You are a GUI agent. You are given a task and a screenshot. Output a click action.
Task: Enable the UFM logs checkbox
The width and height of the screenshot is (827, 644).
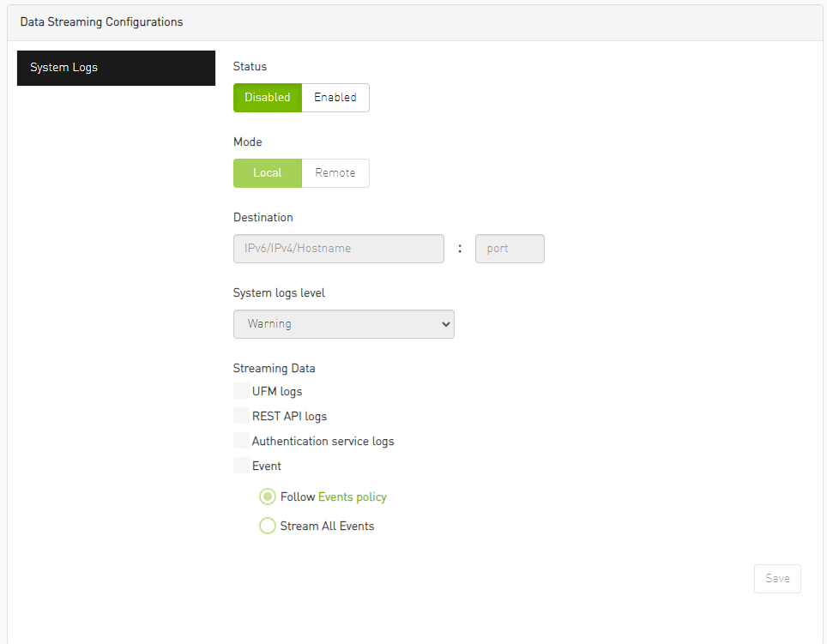pyautogui.click(x=241, y=391)
